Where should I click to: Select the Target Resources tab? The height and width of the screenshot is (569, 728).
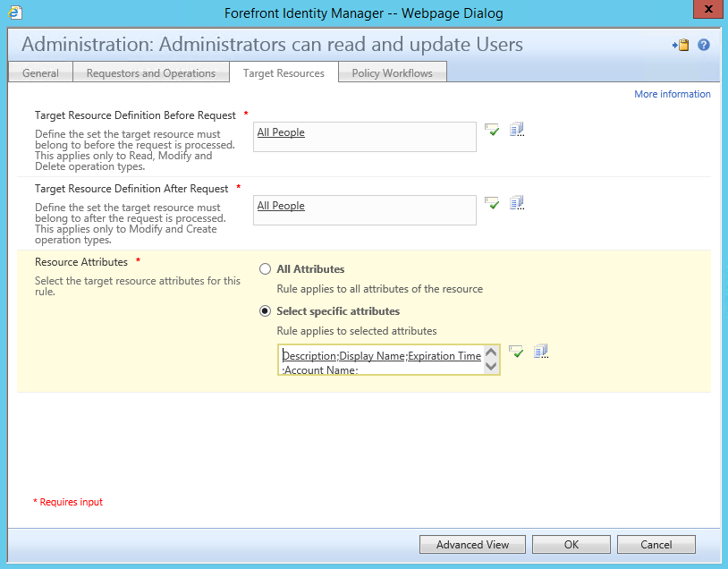[284, 73]
